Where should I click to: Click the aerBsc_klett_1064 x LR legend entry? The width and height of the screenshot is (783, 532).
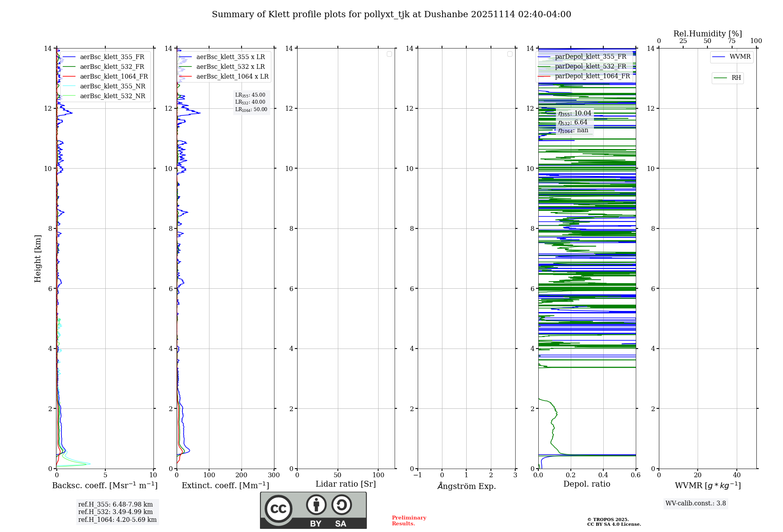click(x=232, y=77)
